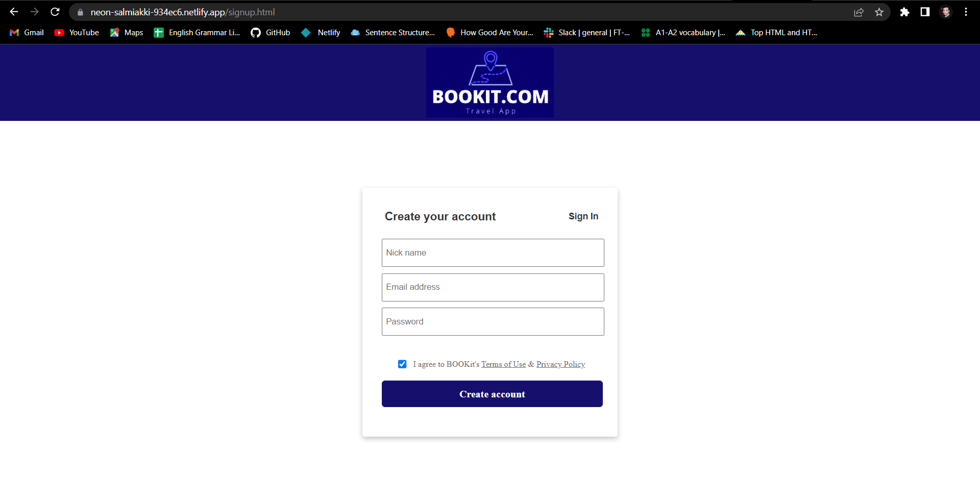Open the Netlify bookmark
980x504 pixels.
[321, 33]
